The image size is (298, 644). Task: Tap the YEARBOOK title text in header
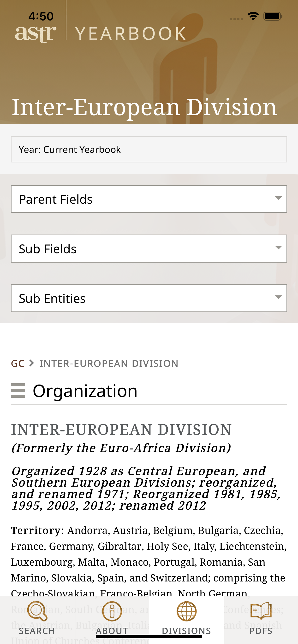pos(131,34)
